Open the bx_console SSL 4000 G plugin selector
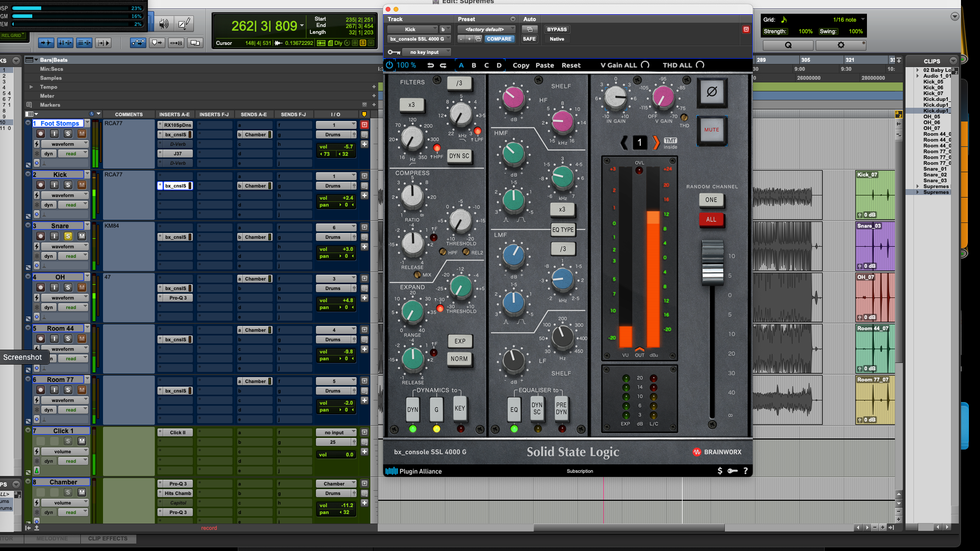This screenshot has width=980, height=551. click(419, 39)
